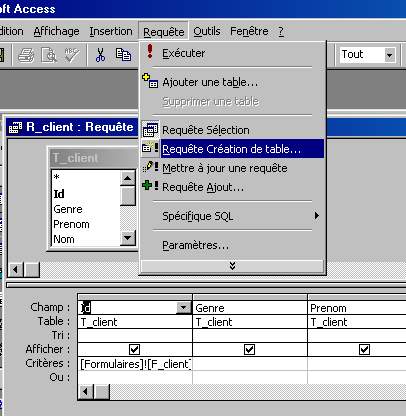
Task: Click the Print toolbar icon
Action: coord(26,55)
